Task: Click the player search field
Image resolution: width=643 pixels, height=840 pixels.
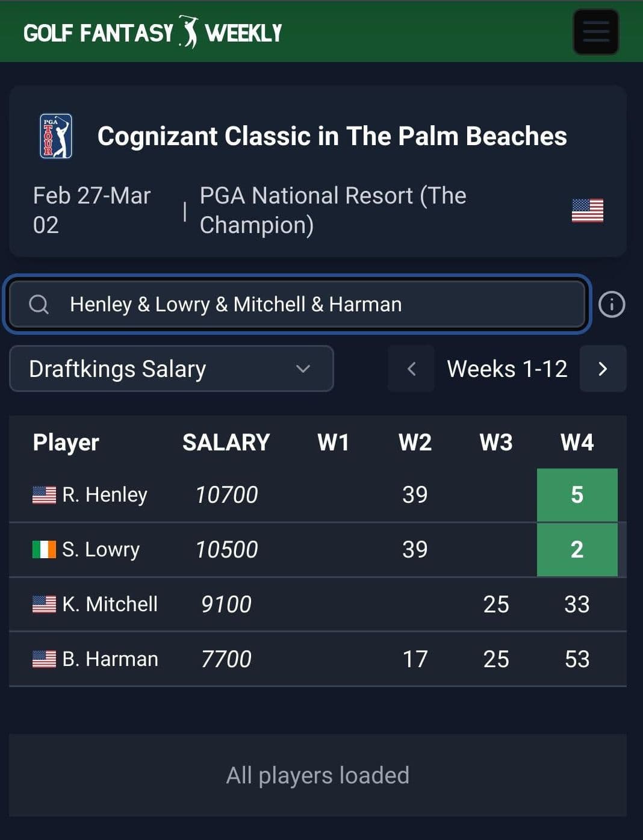Action: coord(297,304)
